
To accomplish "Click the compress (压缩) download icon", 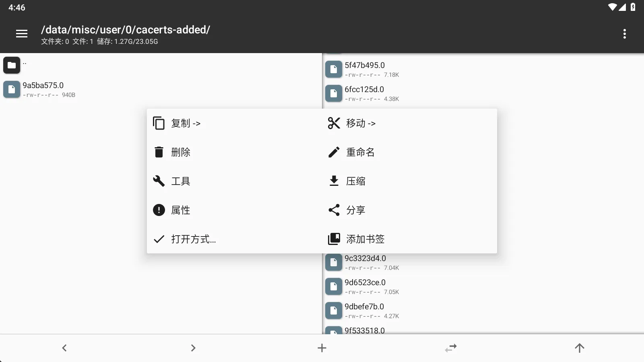I will pos(334,181).
